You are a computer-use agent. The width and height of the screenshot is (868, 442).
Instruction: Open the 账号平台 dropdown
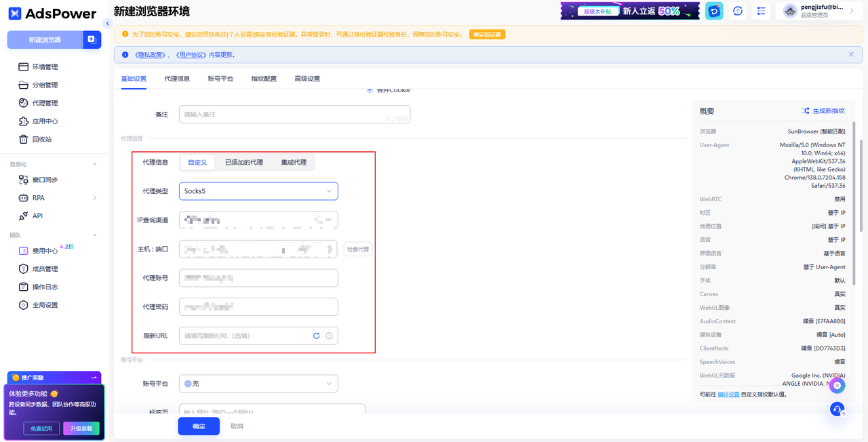pyautogui.click(x=258, y=384)
